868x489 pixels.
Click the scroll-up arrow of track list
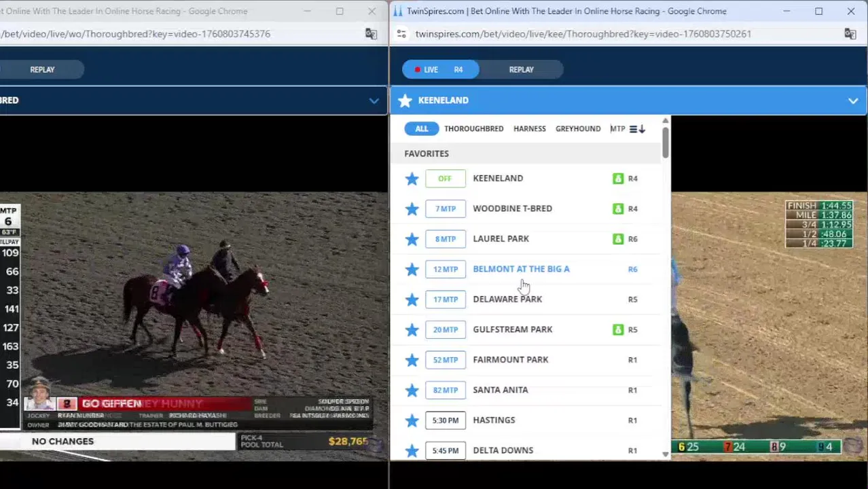(x=666, y=121)
